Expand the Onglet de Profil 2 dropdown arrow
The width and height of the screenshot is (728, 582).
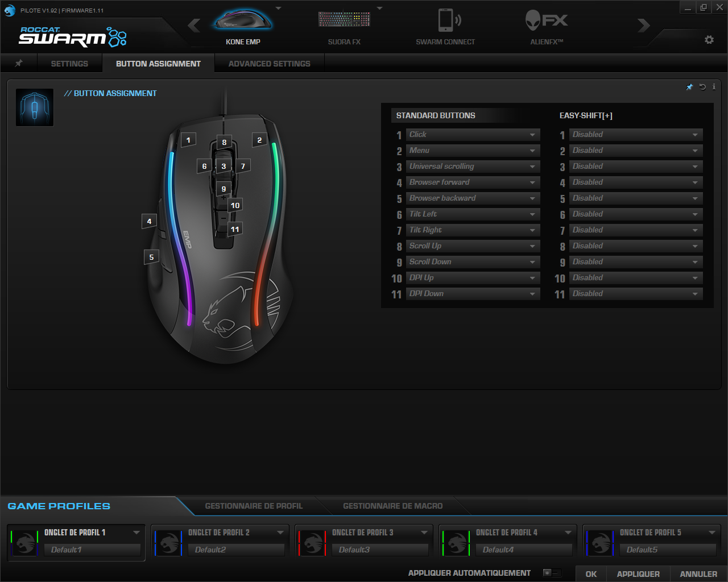point(280,533)
